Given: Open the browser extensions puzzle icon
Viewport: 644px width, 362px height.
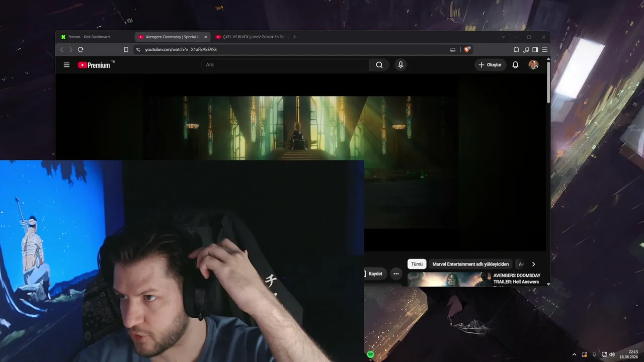Looking at the screenshot, I should click(516, 50).
